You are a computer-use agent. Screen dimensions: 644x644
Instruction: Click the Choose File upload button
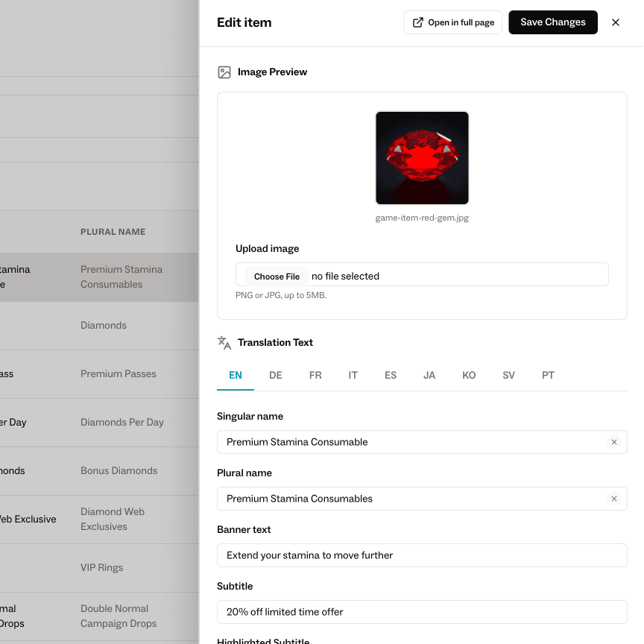tap(277, 277)
